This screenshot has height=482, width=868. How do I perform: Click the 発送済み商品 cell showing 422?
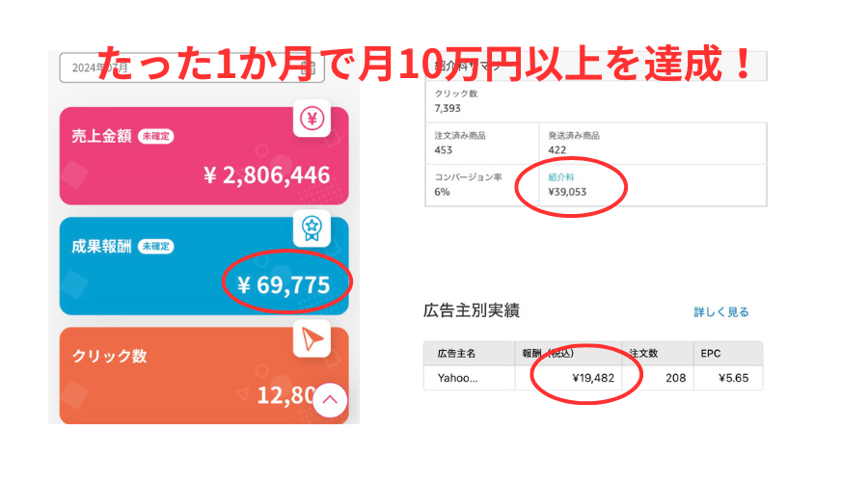pos(652,143)
